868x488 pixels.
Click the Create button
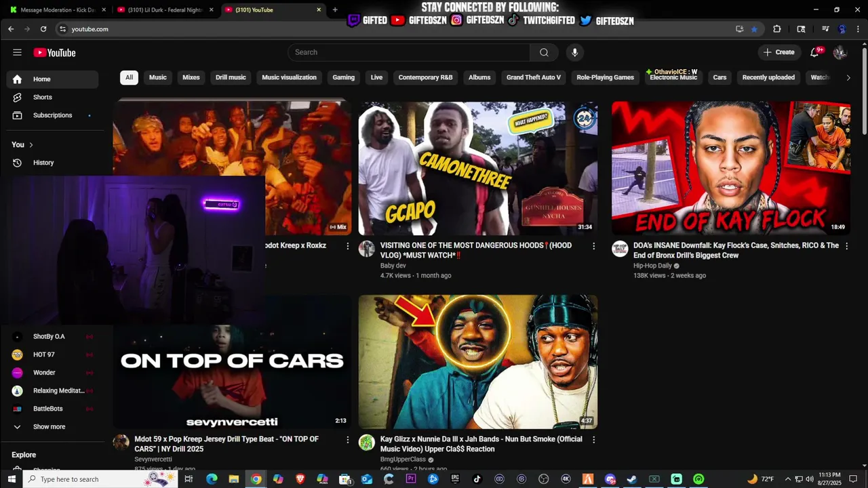778,52
